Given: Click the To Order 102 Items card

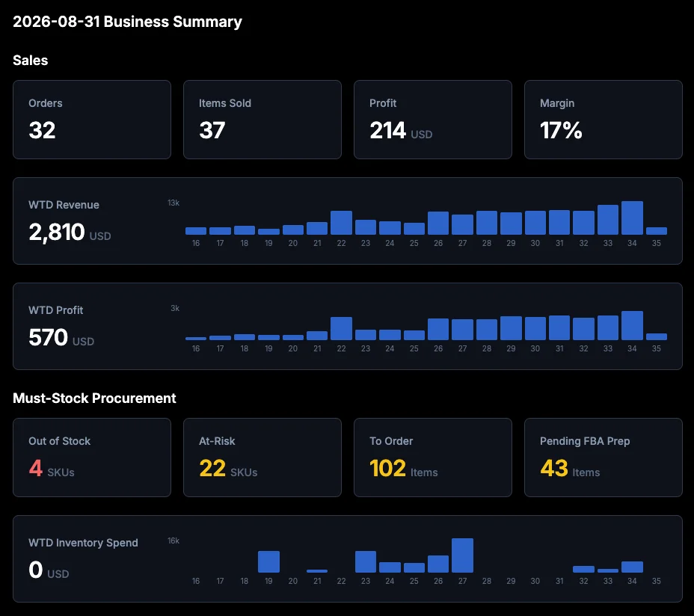Looking at the screenshot, I should tap(433, 458).
